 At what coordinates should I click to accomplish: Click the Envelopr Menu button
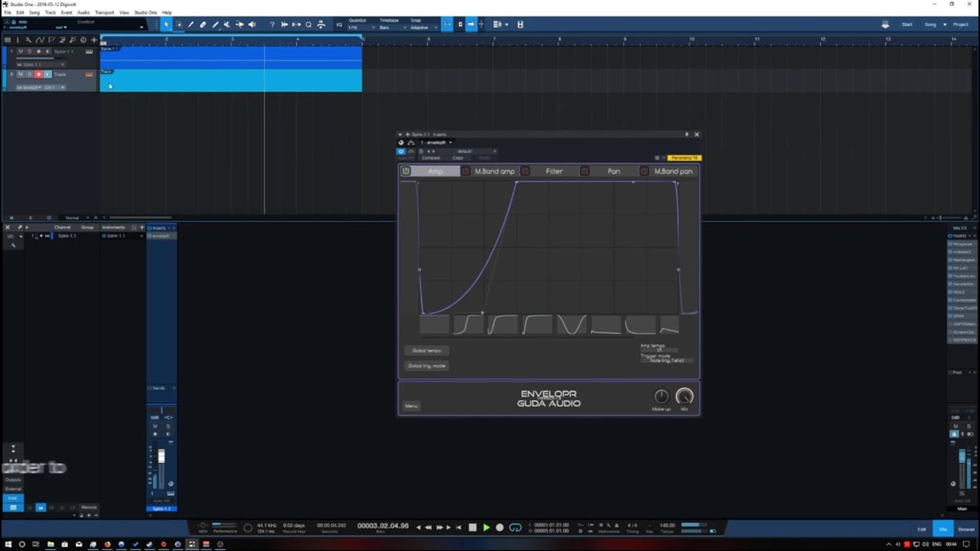tap(411, 406)
